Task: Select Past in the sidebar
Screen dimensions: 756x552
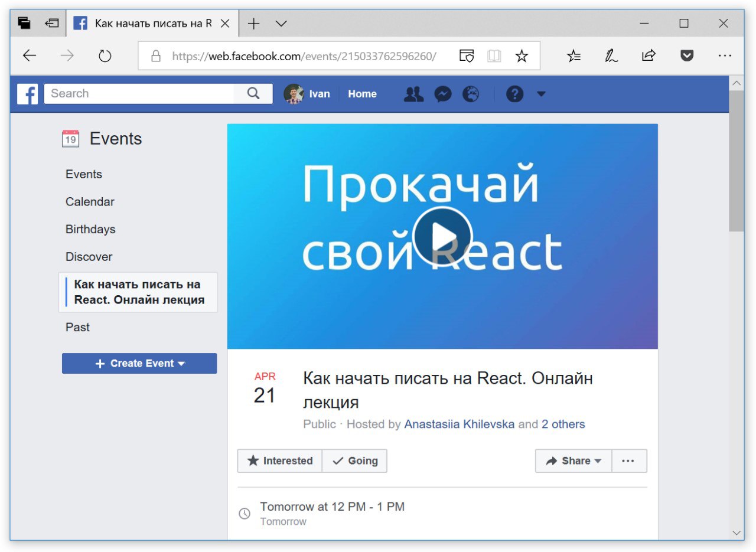Action: pyautogui.click(x=77, y=327)
